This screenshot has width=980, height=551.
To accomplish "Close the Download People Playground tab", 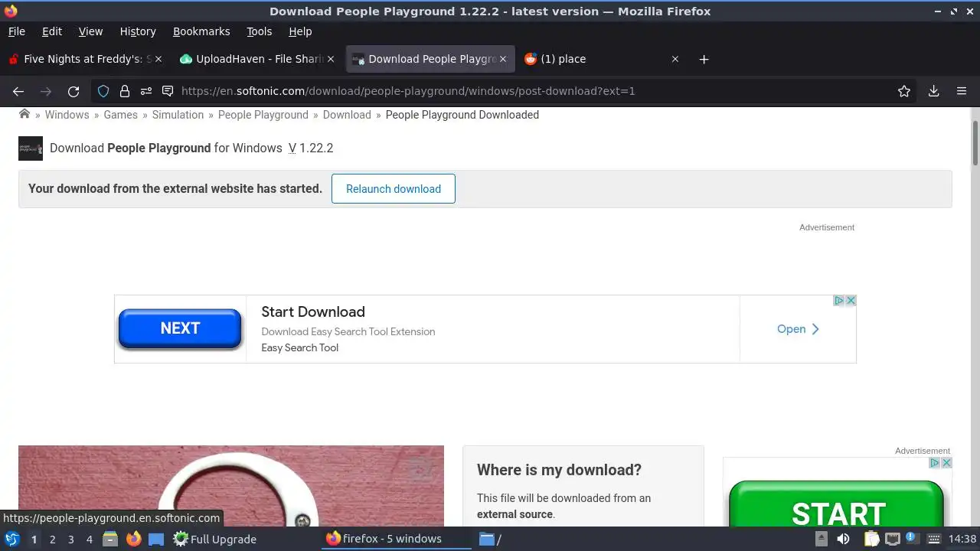I will point(503,59).
